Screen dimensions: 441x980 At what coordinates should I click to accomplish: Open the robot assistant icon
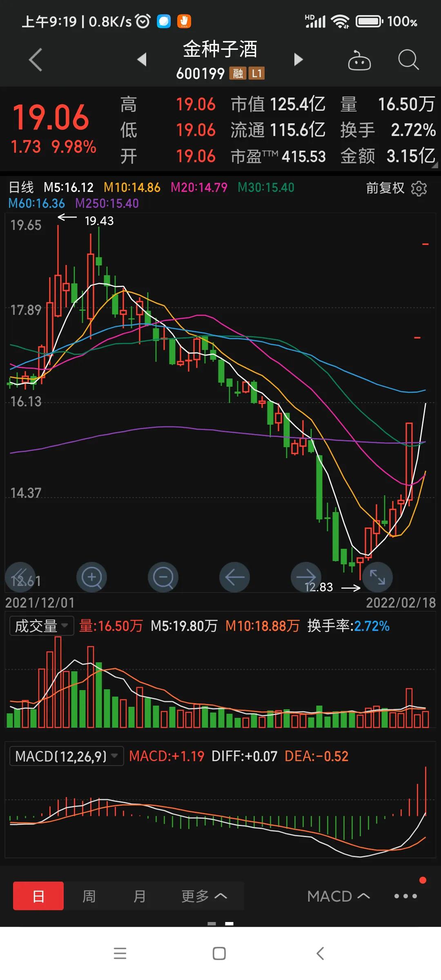(x=359, y=60)
